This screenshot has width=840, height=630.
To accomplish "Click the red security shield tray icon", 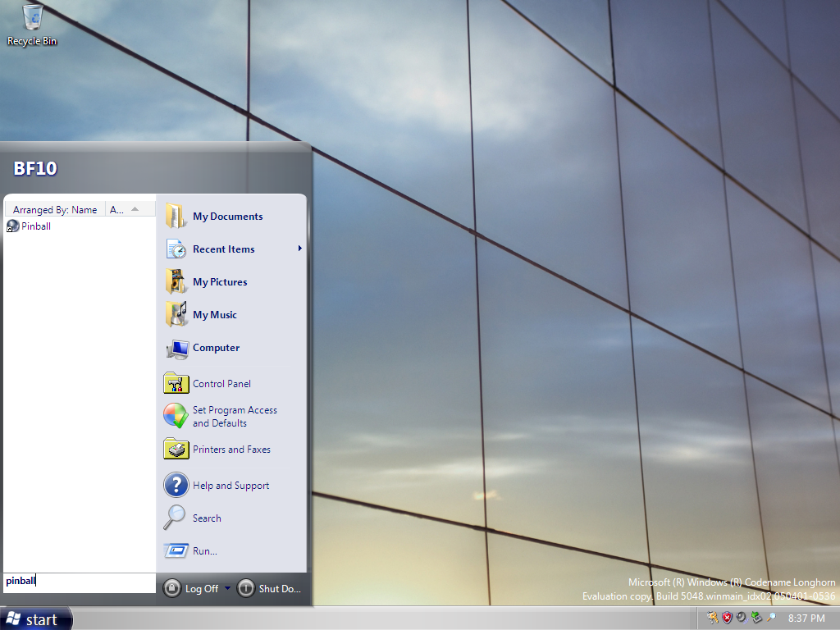I will click(x=726, y=618).
